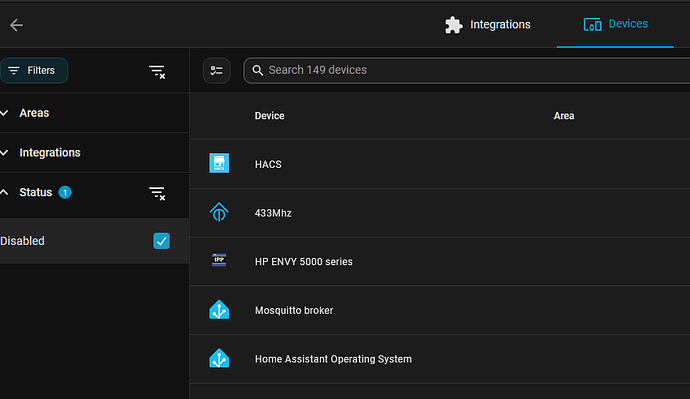
Task: Expand the Areas filter section
Action: coord(95,113)
